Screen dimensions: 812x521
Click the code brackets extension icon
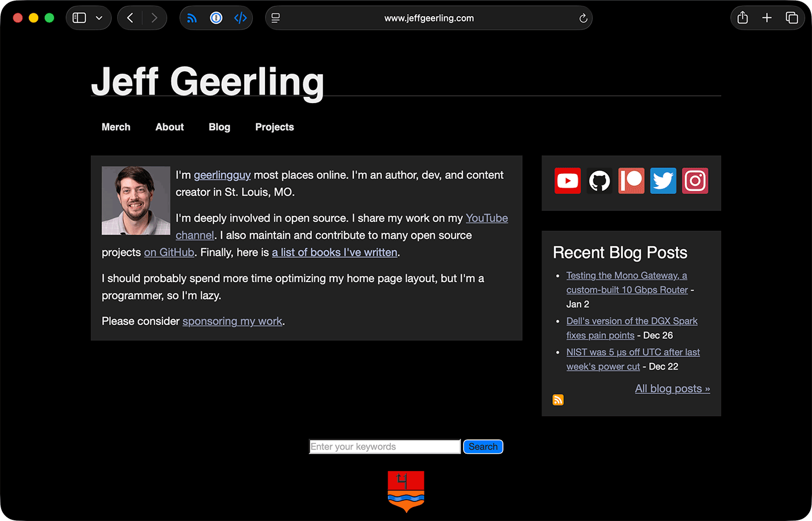coord(241,18)
